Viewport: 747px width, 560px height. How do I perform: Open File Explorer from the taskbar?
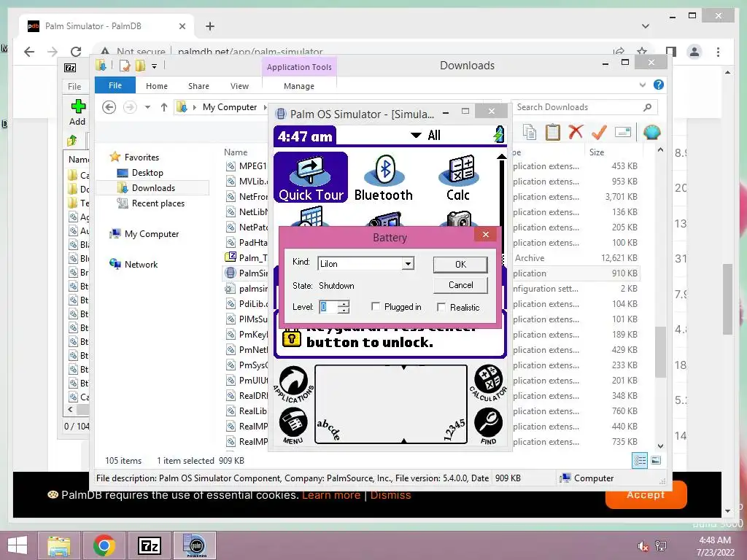59,545
